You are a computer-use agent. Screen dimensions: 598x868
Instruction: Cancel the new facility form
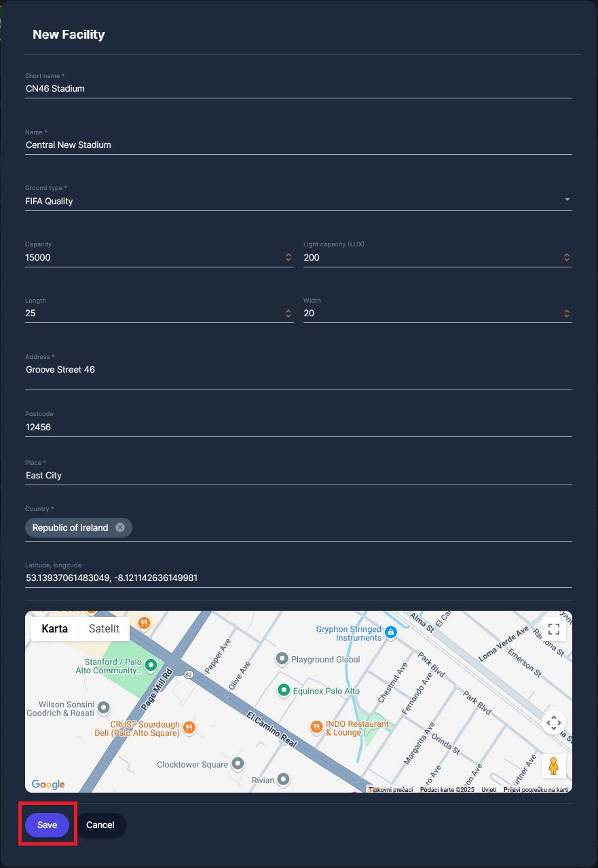pyautogui.click(x=100, y=825)
